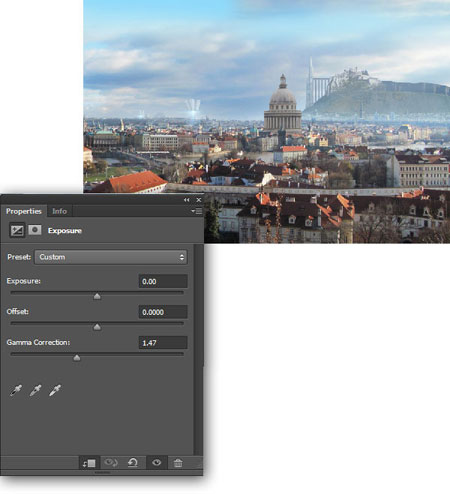This screenshot has width=450, height=494.
Task: Click the Gamma Correction value field
Action: (x=163, y=343)
